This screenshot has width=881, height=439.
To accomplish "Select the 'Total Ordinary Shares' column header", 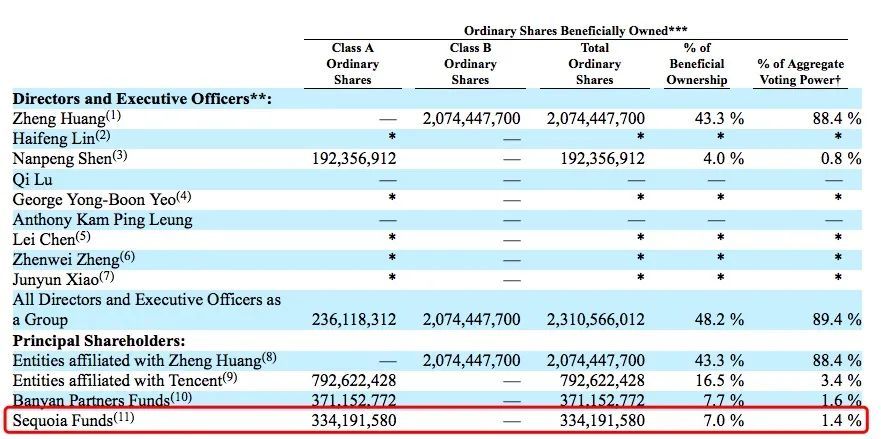I will 594,64.
